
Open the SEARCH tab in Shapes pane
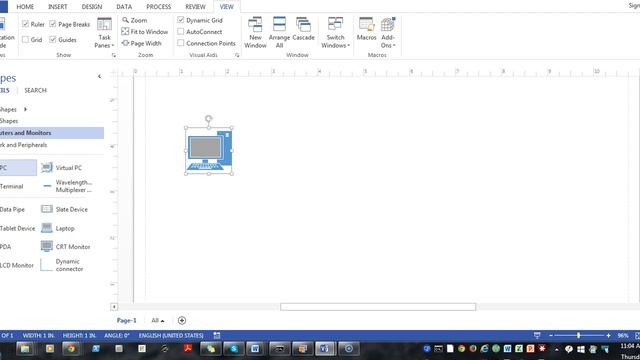(36, 90)
